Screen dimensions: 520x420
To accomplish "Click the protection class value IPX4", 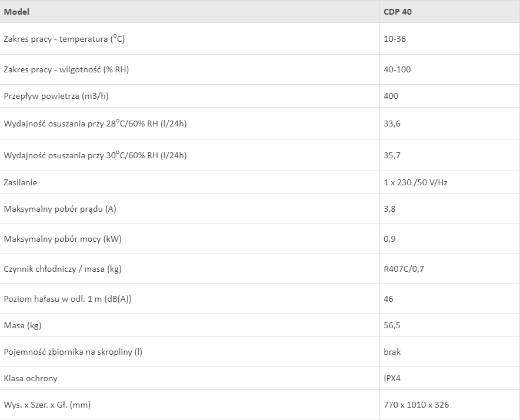I will 392,378.
